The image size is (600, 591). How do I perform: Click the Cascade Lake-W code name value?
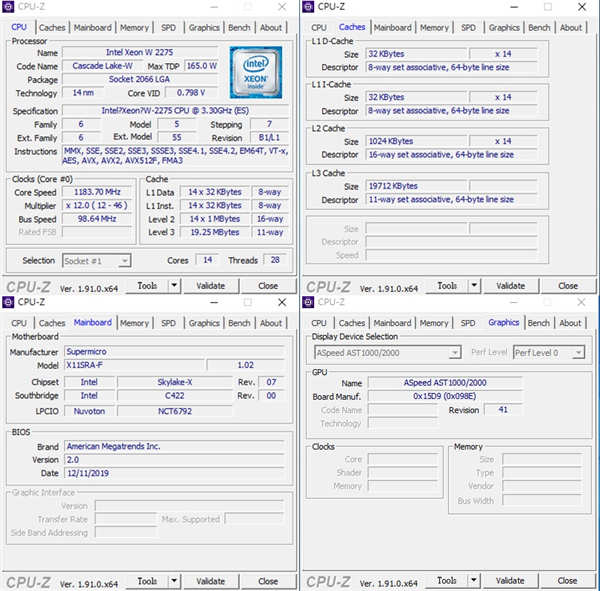coord(103,66)
